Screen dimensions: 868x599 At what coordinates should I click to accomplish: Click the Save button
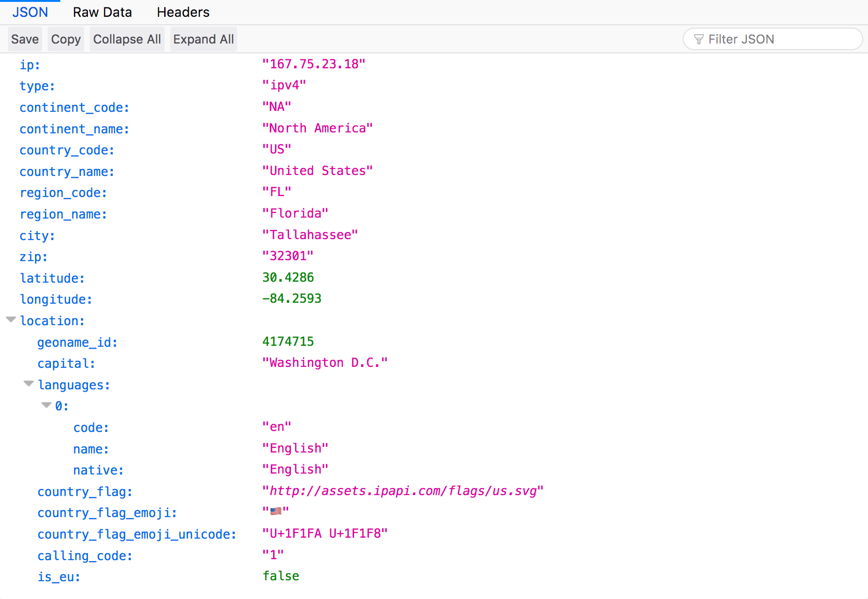25,39
